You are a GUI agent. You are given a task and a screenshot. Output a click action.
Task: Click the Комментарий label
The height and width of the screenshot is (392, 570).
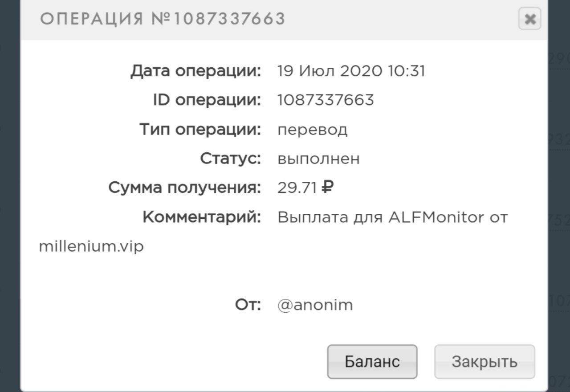[201, 217]
